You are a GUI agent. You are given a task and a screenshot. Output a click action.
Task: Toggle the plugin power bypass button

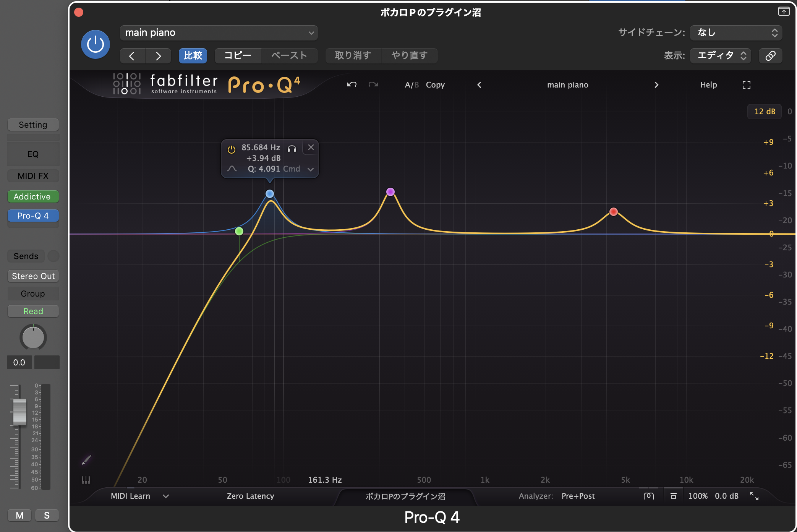coord(95,44)
